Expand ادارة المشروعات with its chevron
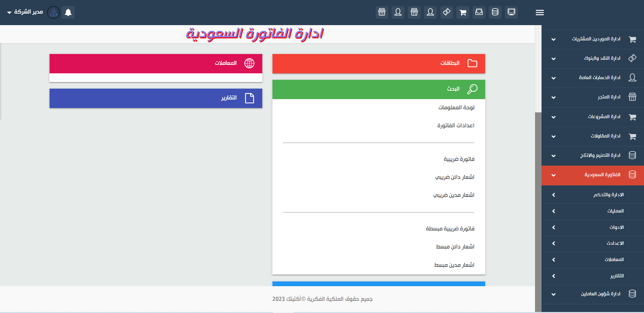This screenshot has height=313, width=644. click(x=554, y=117)
